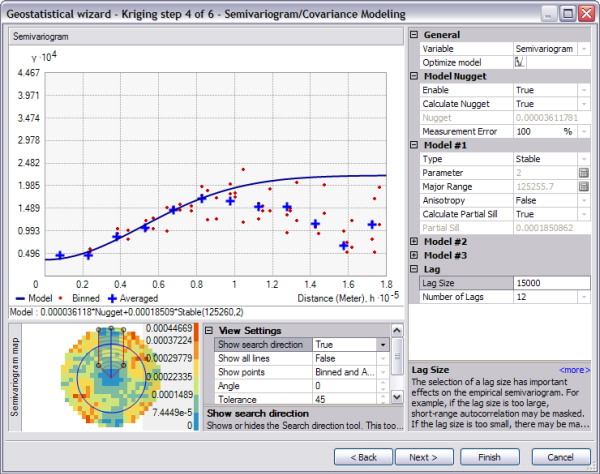Proceed with the Next button
Screen dimensions: 600x474
tap(424, 457)
